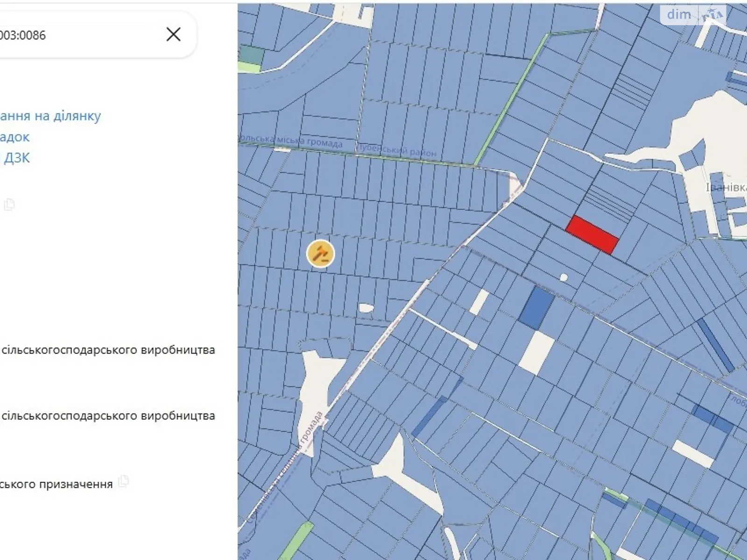The width and height of the screenshot is (747, 560).
Task: Open the '…адок' link
Action: pyautogui.click(x=14, y=137)
